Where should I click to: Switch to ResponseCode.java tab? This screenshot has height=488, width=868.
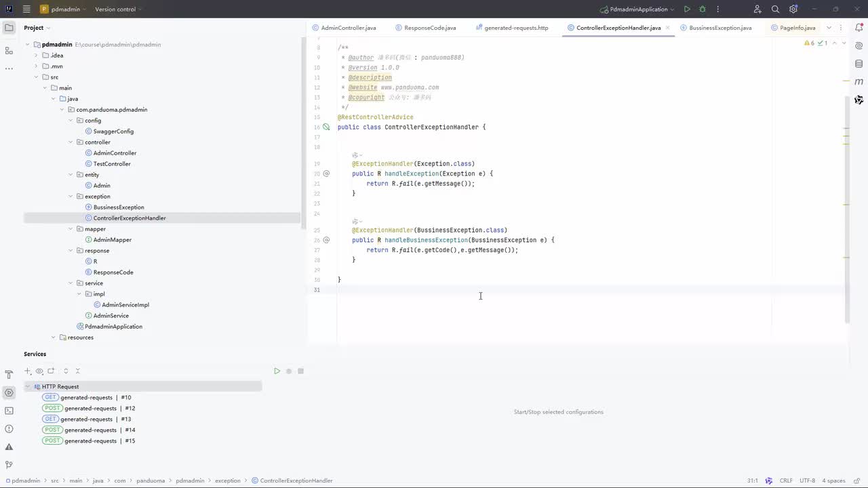[425, 28]
